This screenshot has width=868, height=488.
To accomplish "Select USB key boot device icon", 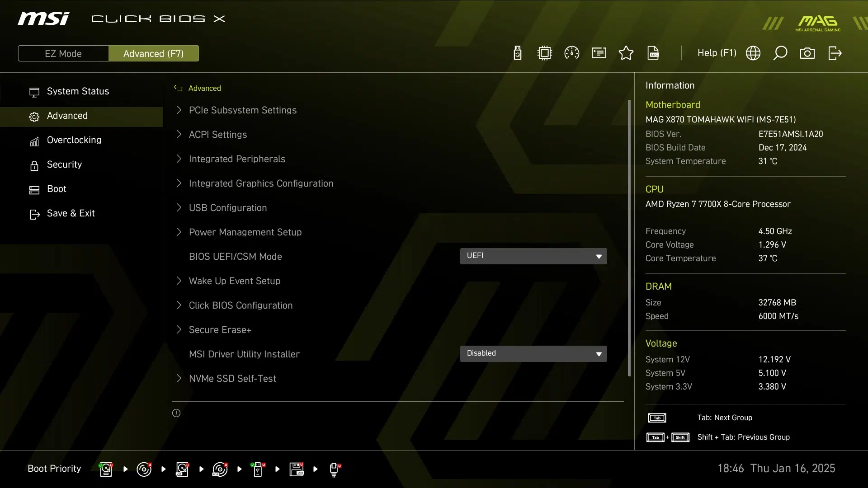I will pos(258,469).
